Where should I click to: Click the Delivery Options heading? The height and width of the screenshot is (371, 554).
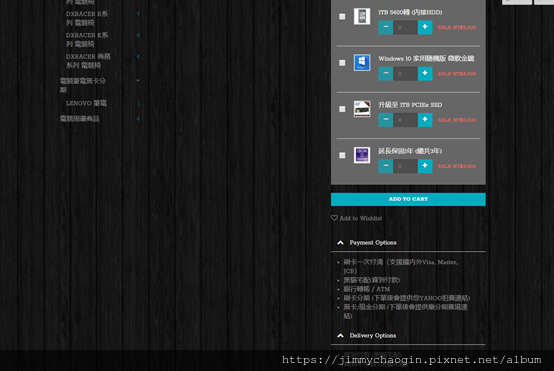coord(373,336)
